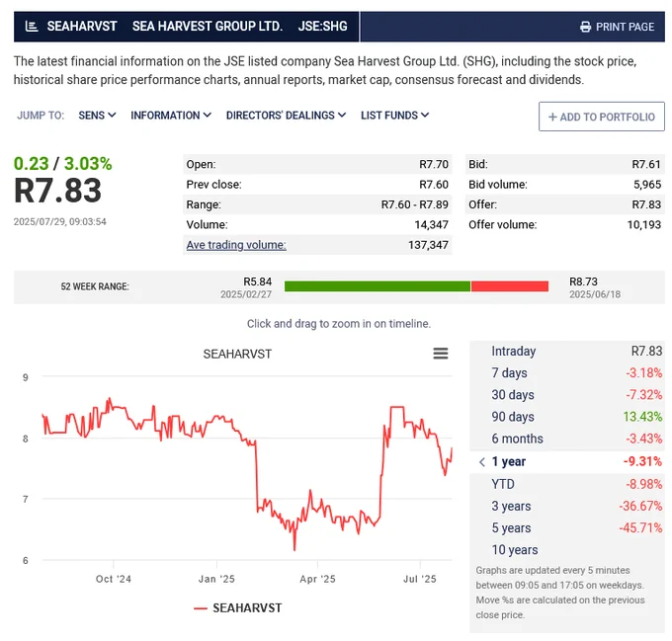Click the Bid volume value 5,965
The height and width of the screenshot is (641, 672).
coord(647,185)
